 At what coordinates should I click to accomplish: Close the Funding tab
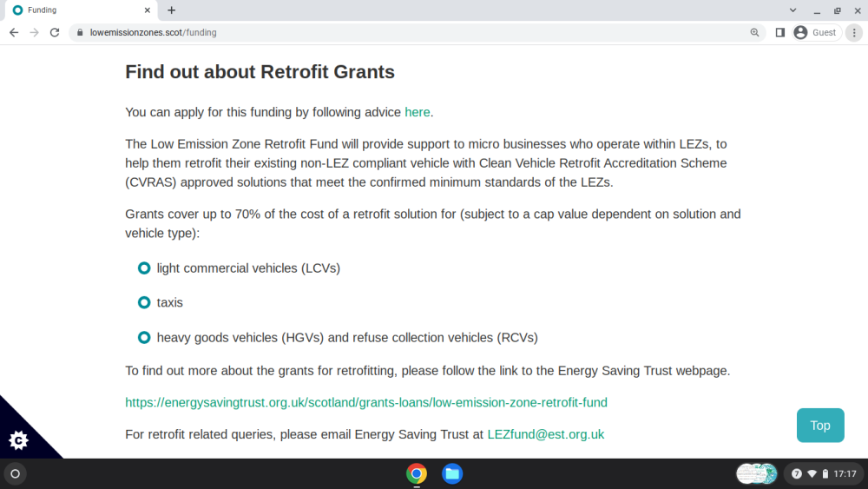148,10
